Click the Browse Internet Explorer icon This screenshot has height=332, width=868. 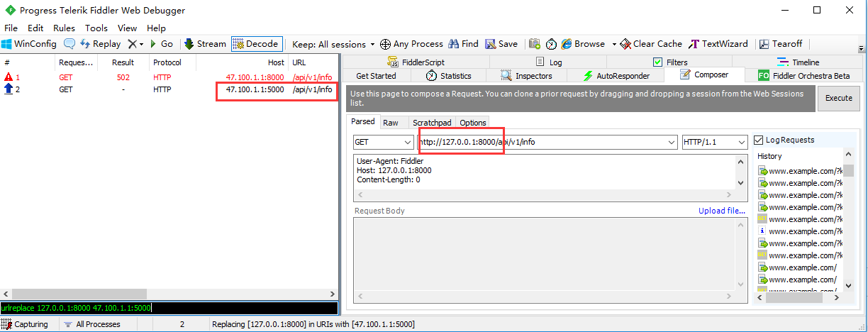(567, 44)
